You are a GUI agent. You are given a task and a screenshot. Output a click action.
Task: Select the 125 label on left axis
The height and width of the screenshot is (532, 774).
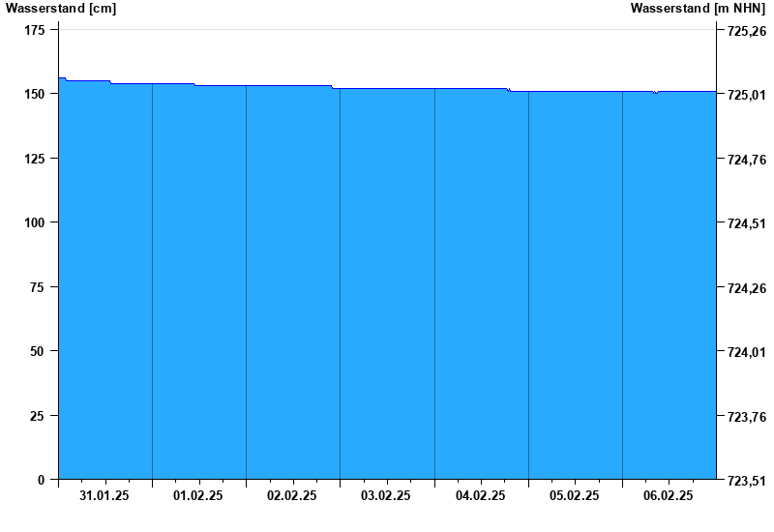[x=35, y=159]
